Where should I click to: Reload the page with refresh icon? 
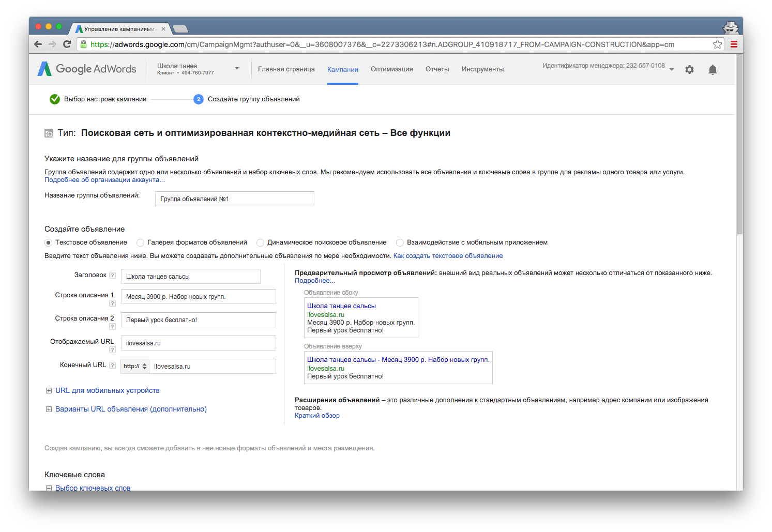click(67, 44)
